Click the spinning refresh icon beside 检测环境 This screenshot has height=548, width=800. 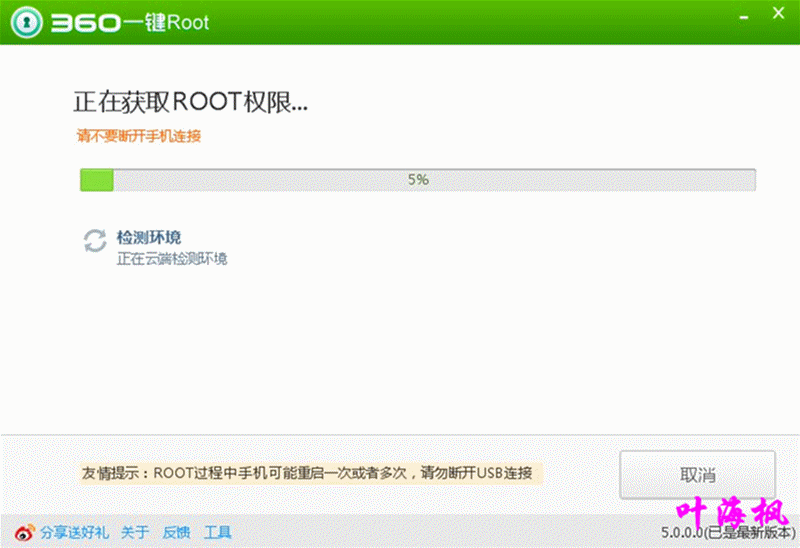[95, 241]
